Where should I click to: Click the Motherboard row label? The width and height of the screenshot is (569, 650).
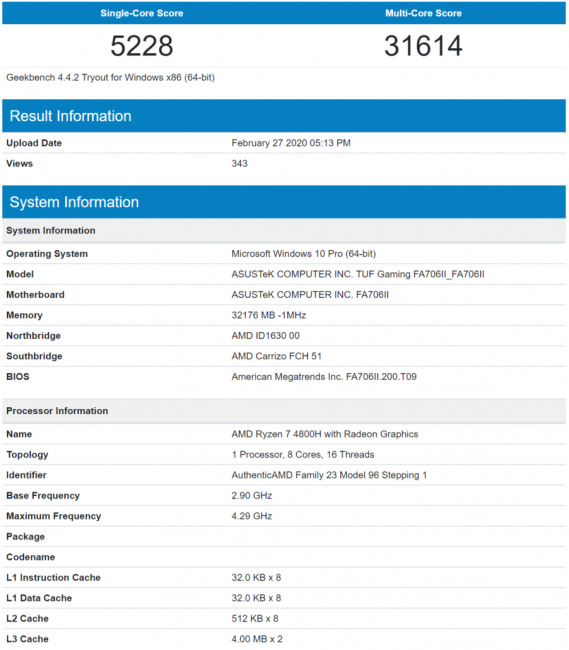pyautogui.click(x=35, y=295)
